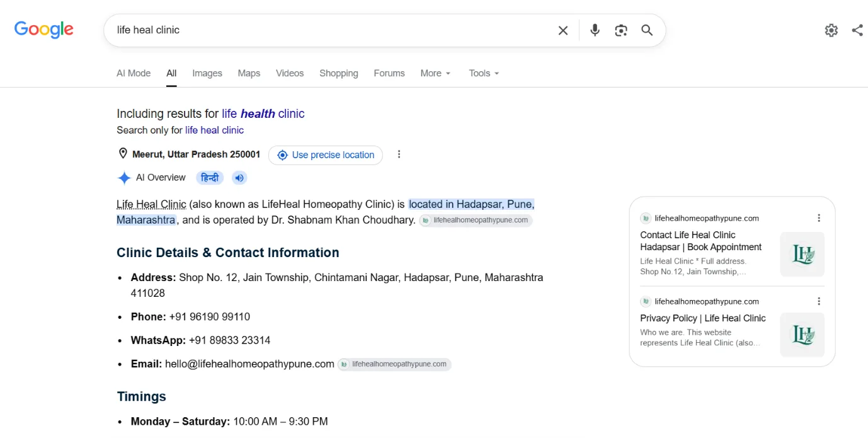Open the Tools dropdown
This screenshot has width=868, height=438.
pyautogui.click(x=484, y=73)
